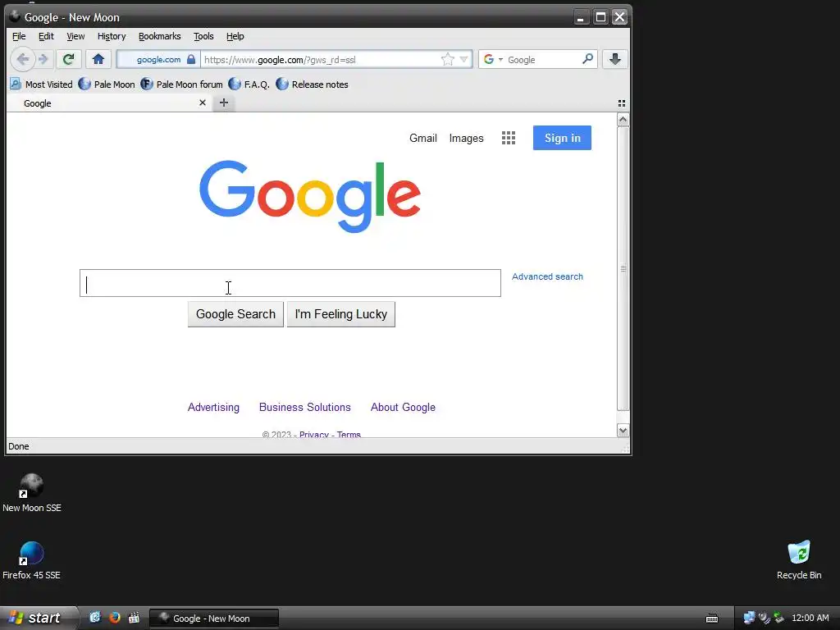The height and width of the screenshot is (630, 840).
Task: Open F.A.Q. bookmark
Action: point(249,84)
